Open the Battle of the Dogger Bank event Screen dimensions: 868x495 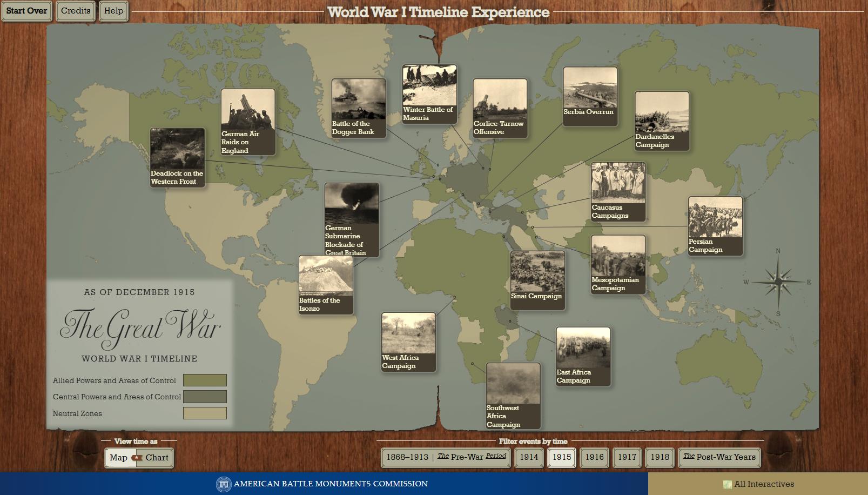tap(359, 108)
